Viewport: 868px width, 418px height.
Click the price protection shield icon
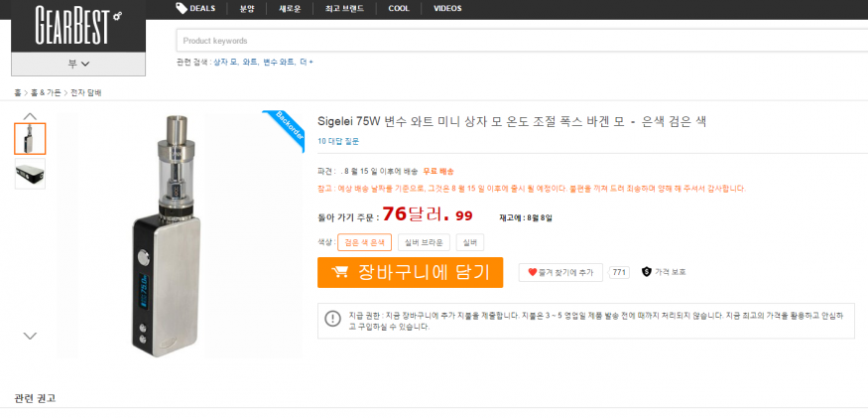(646, 272)
